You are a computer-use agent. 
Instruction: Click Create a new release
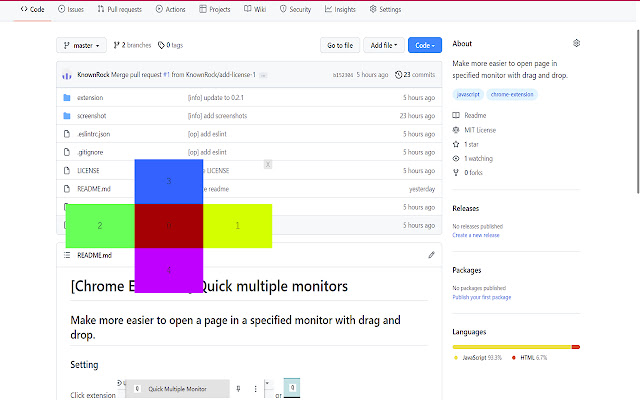tap(476, 235)
